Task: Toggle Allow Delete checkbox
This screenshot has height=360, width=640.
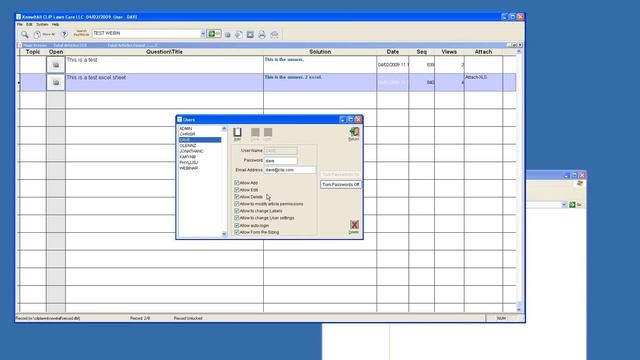Action: [x=237, y=197]
